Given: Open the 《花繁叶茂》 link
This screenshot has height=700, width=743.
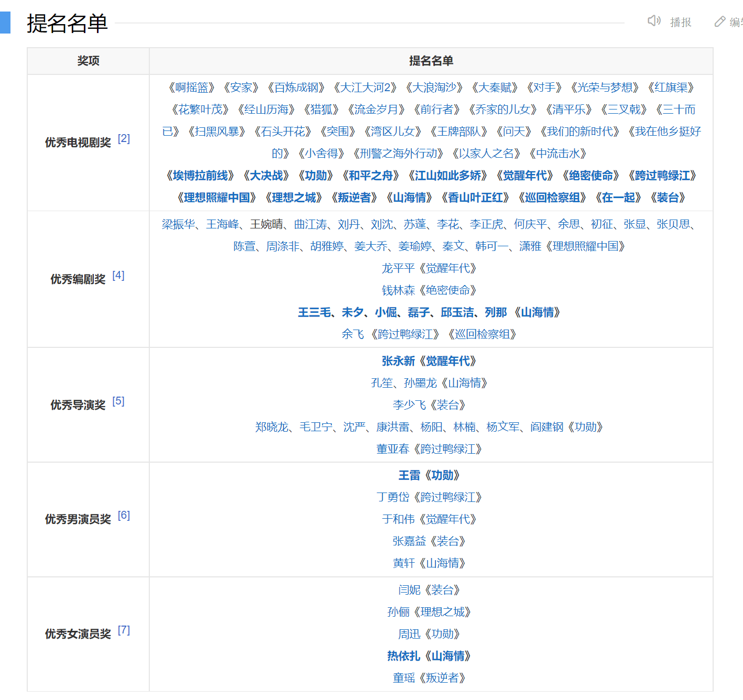Looking at the screenshot, I should click(200, 110).
